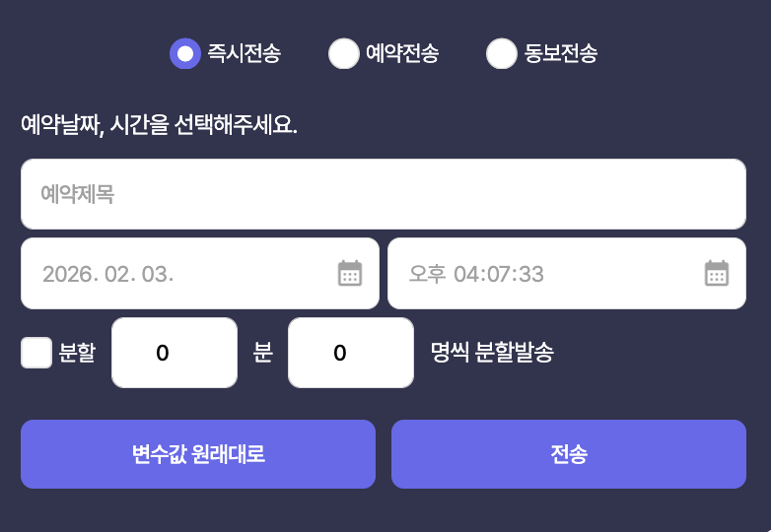Click the time field showing 오후 04:07:33
The image size is (771, 532).
(542, 273)
